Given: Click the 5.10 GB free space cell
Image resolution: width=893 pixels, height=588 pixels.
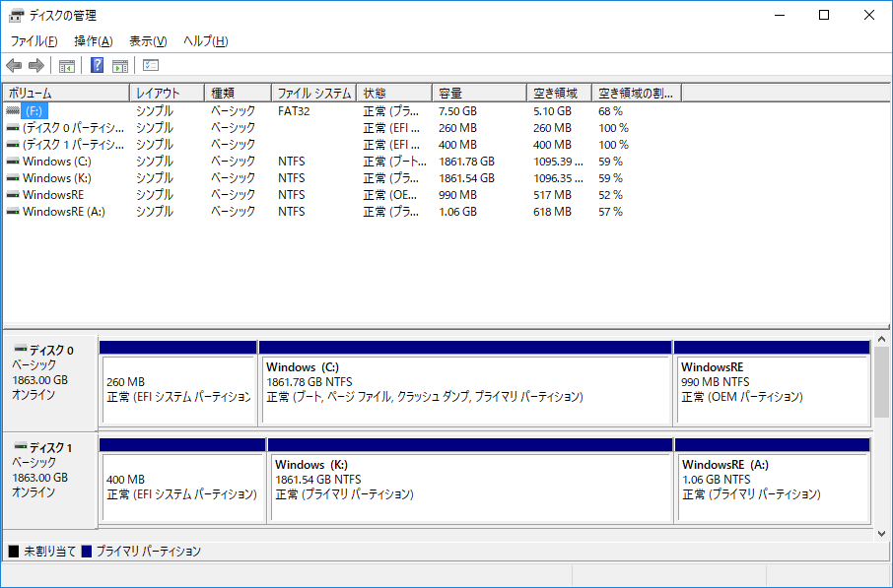Looking at the screenshot, I should 552,111.
